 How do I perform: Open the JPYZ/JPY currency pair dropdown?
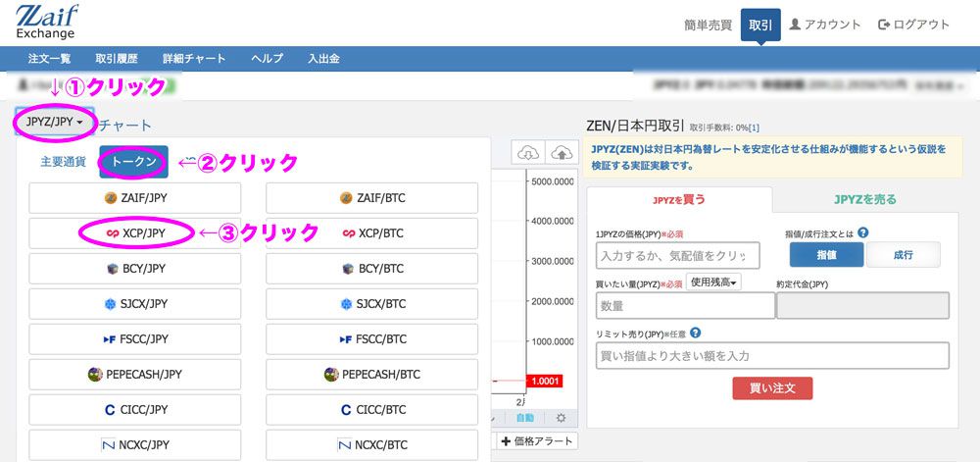click(x=55, y=122)
